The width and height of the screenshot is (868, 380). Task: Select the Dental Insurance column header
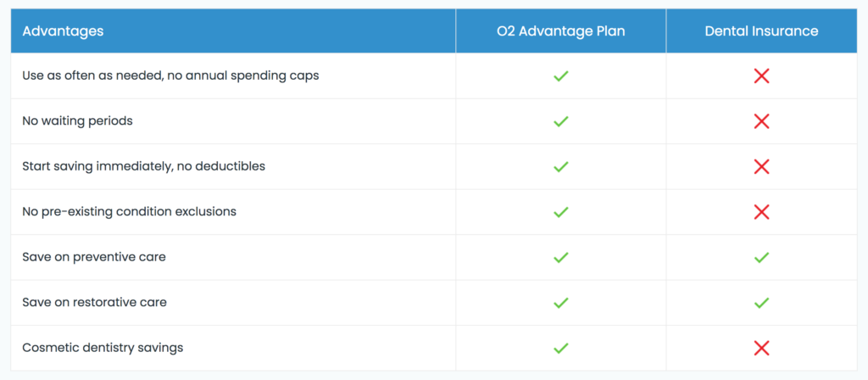[762, 31]
